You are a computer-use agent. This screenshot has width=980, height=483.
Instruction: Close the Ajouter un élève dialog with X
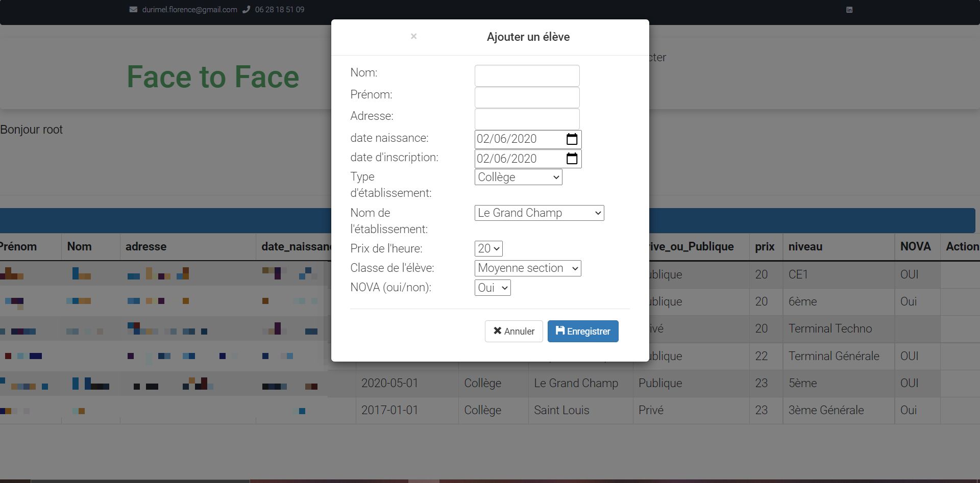413,36
